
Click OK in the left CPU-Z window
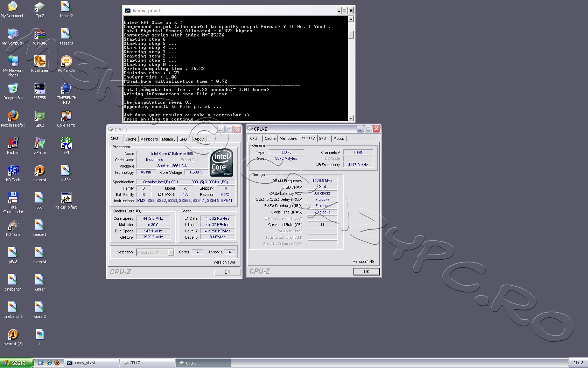[227, 272]
